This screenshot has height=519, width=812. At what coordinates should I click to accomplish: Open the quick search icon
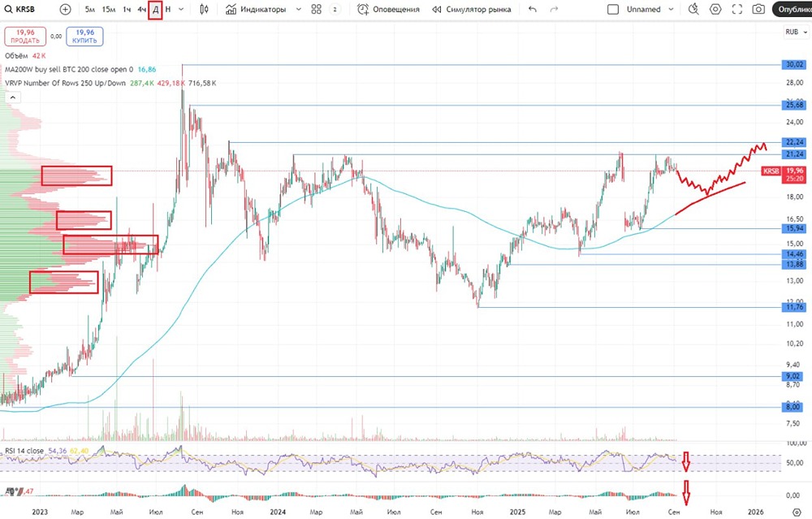(x=693, y=9)
